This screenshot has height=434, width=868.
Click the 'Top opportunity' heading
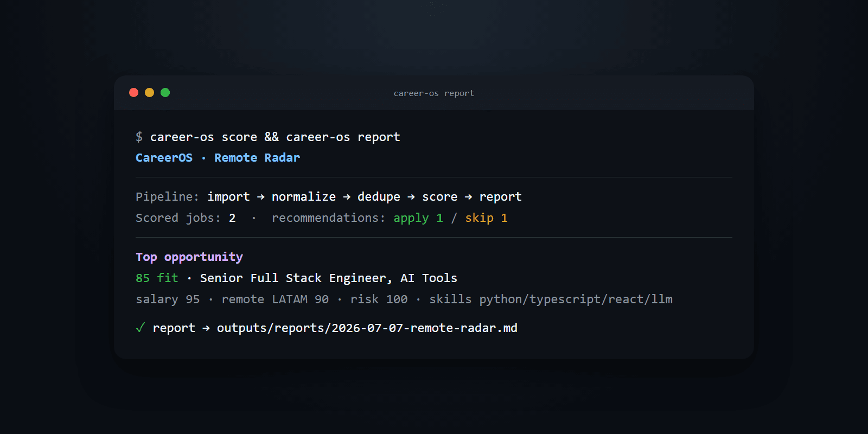(189, 257)
